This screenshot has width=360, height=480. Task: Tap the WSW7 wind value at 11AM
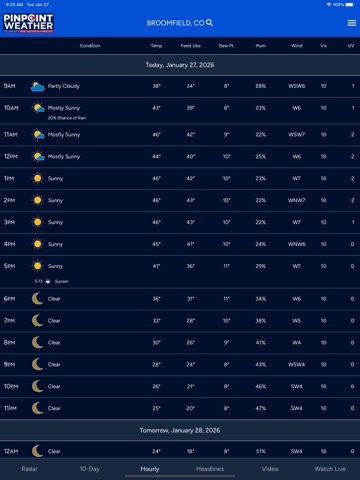297,135
